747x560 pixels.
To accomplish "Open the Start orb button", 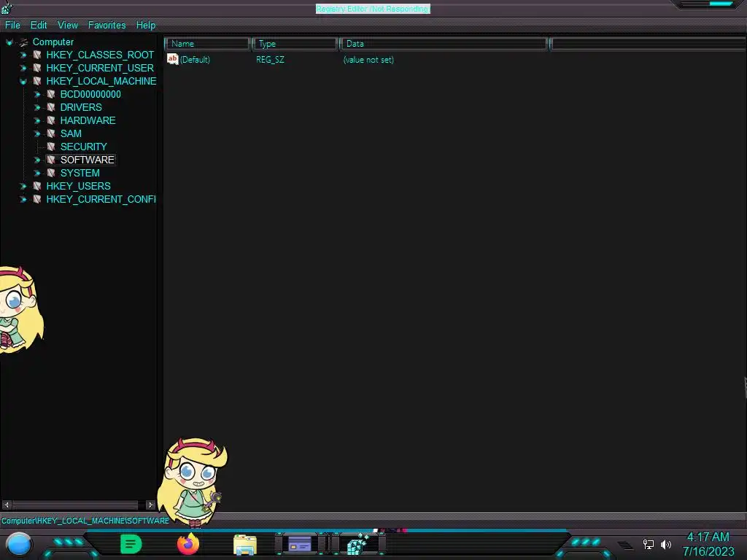I will pos(19,544).
